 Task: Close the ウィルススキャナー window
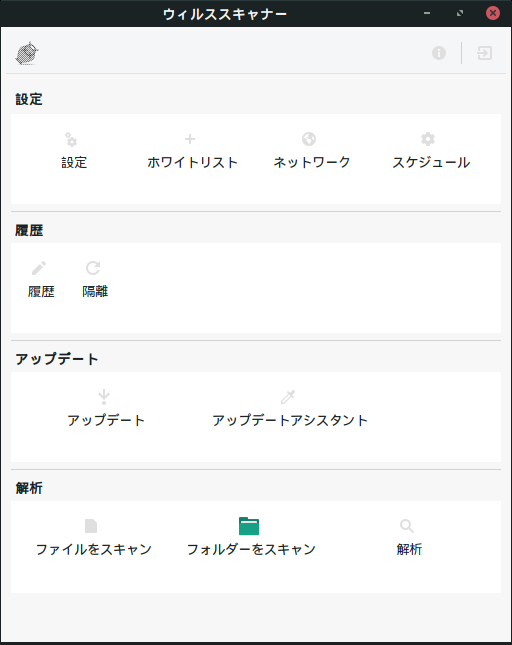pos(493,13)
